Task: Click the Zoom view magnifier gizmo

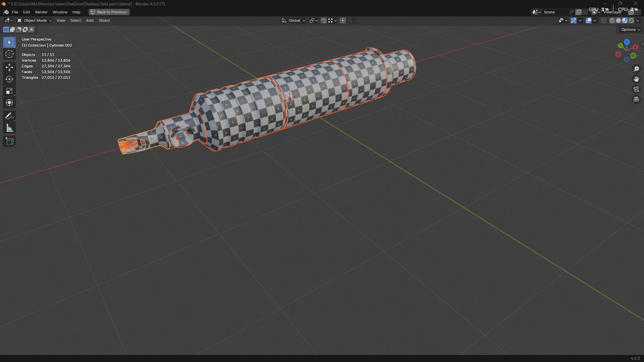Action: [x=636, y=69]
